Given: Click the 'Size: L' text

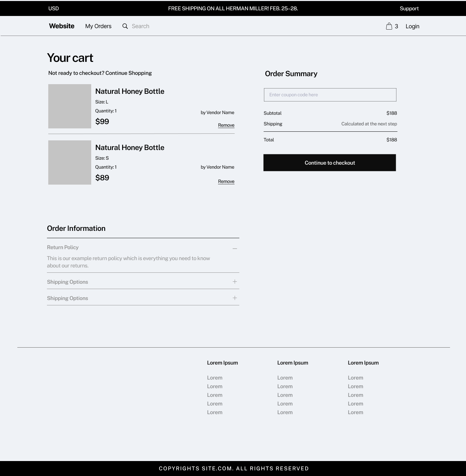Looking at the screenshot, I should (102, 102).
